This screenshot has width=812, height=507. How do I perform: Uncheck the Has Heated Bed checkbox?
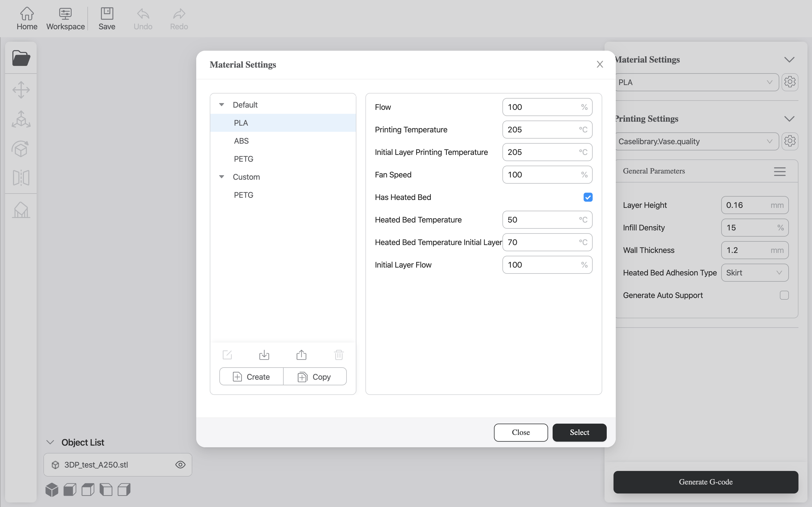pyautogui.click(x=588, y=197)
